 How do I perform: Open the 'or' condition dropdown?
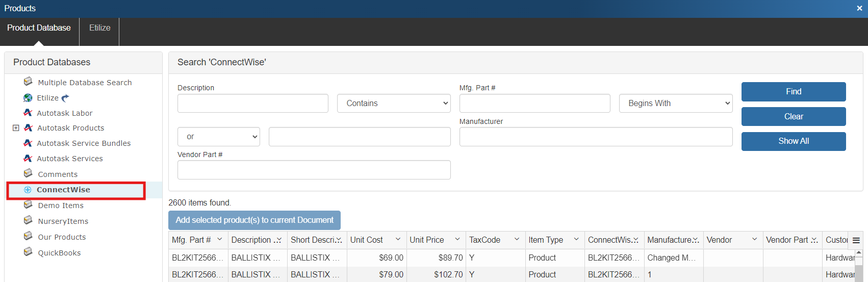click(x=219, y=137)
